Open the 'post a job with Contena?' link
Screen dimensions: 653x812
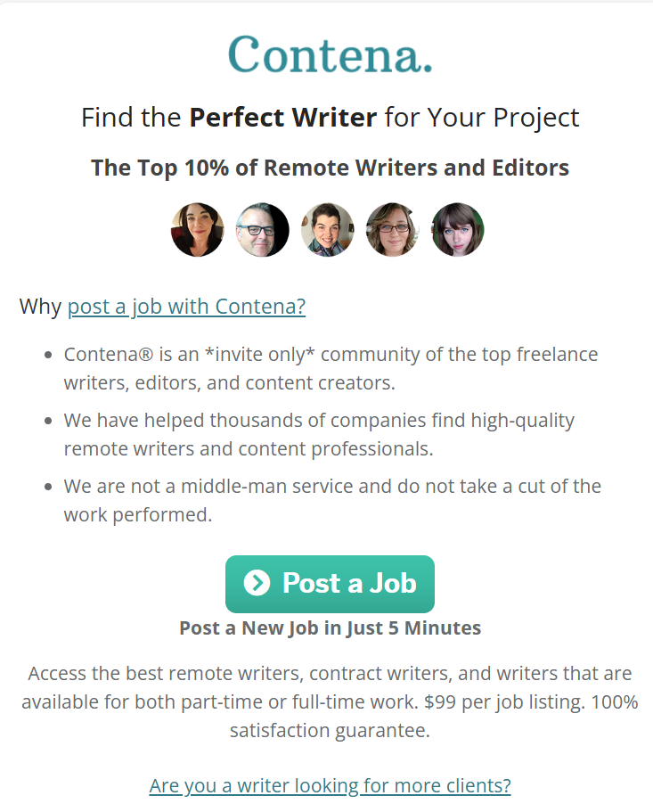(x=187, y=307)
